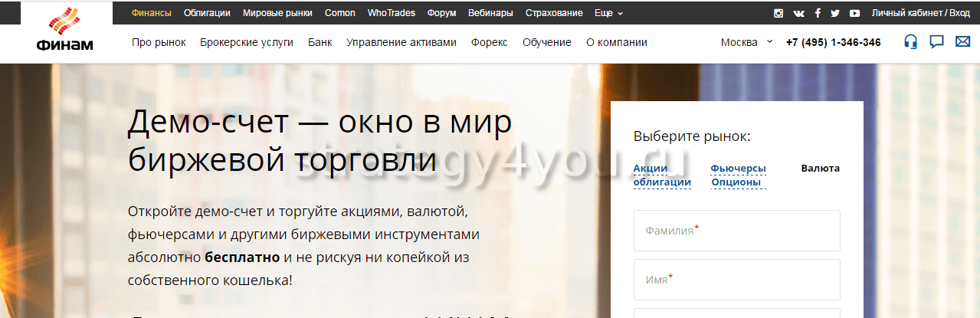The image size is (980, 318).
Task: Expand the Еще menu in top bar
Action: [608, 13]
